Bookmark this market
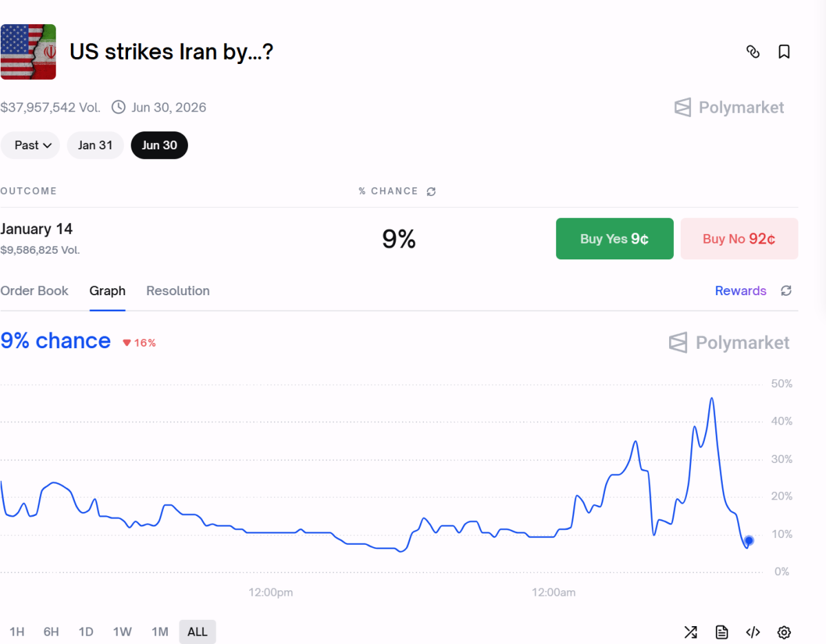 pos(784,52)
